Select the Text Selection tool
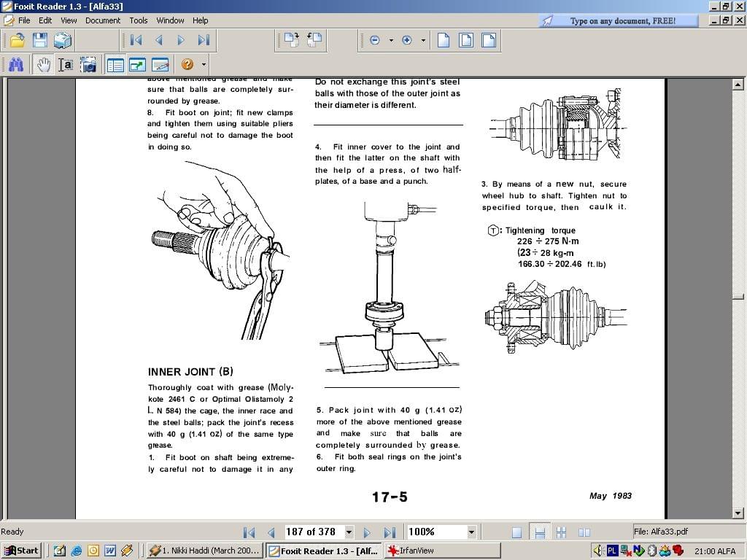 tap(66, 65)
